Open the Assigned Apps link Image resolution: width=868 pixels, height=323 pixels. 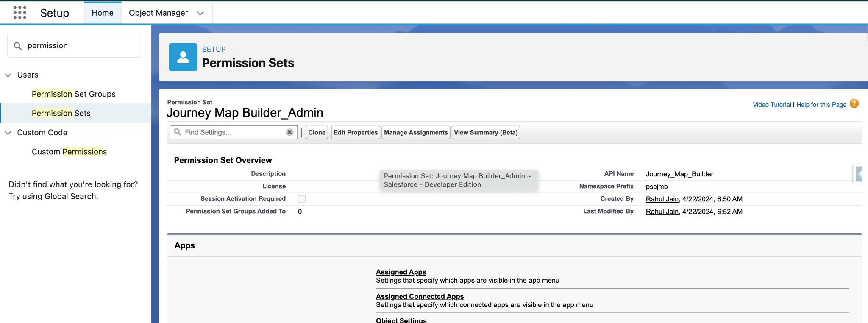coord(401,272)
